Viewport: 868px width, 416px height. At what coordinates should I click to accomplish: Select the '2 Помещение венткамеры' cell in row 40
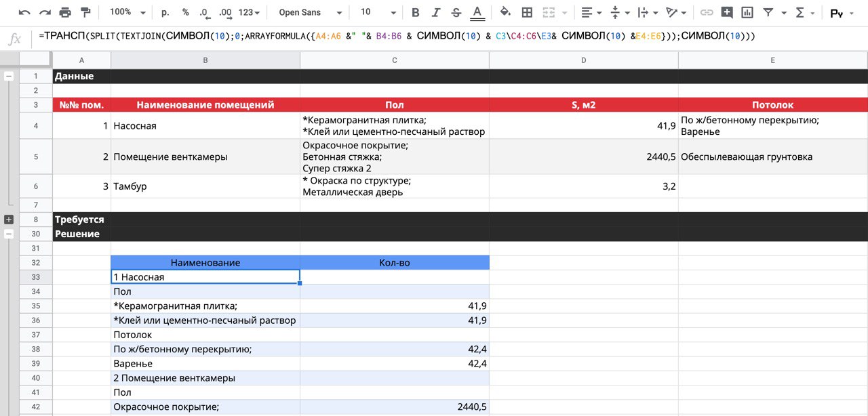coord(205,377)
